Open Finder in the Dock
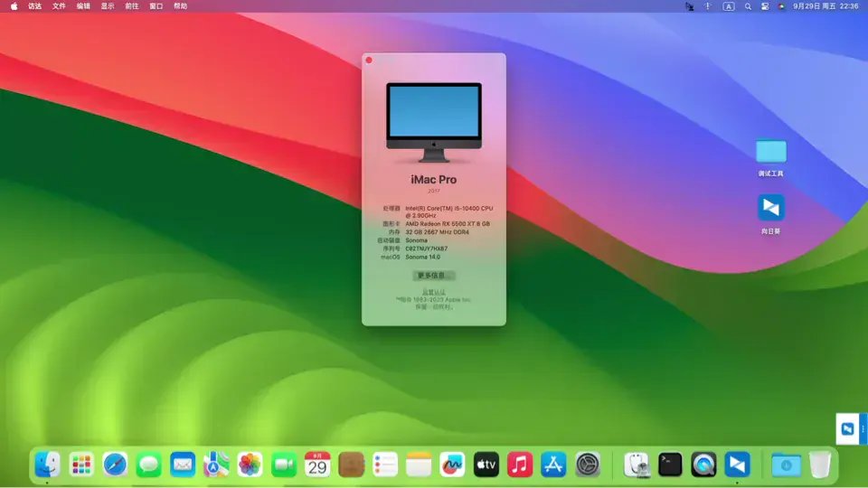This screenshot has height=488, width=868. click(x=48, y=465)
